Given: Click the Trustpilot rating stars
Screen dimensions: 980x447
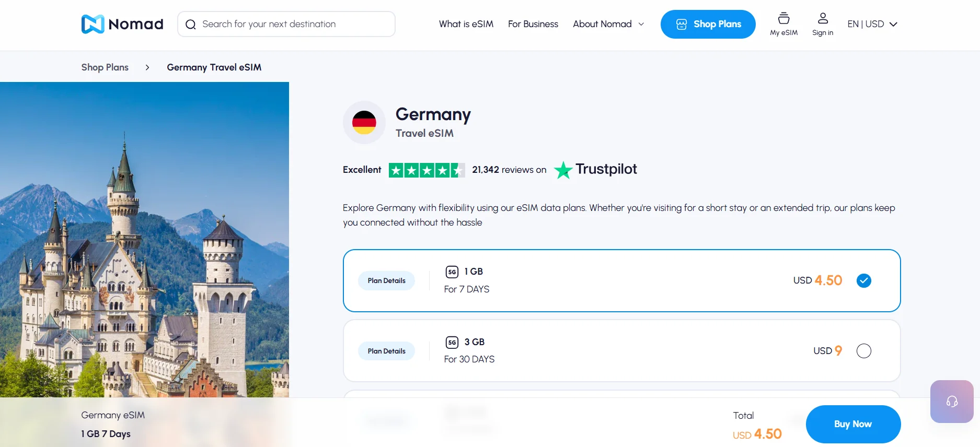Looking at the screenshot, I should pos(427,170).
